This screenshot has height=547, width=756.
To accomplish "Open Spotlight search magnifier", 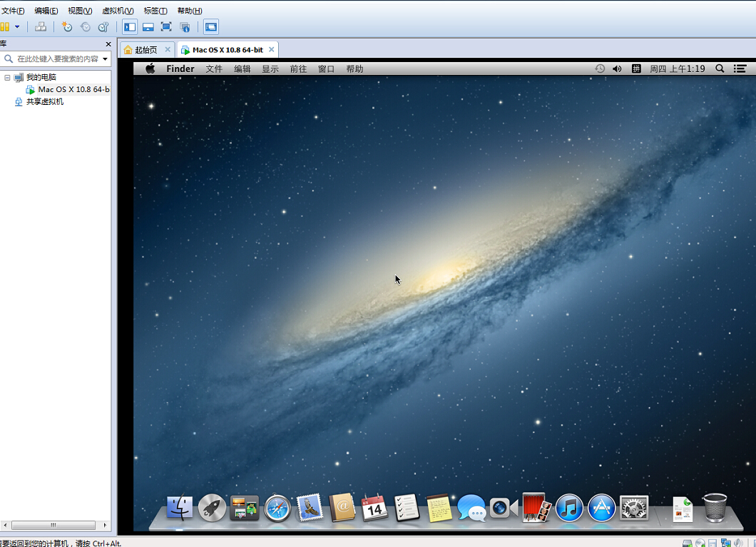I will [720, 68].
